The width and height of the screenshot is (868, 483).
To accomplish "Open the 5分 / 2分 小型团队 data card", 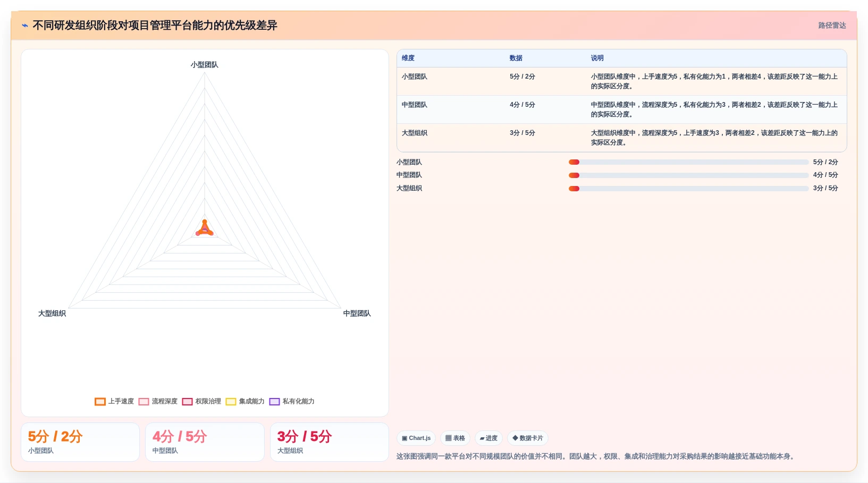I will 80,442.
